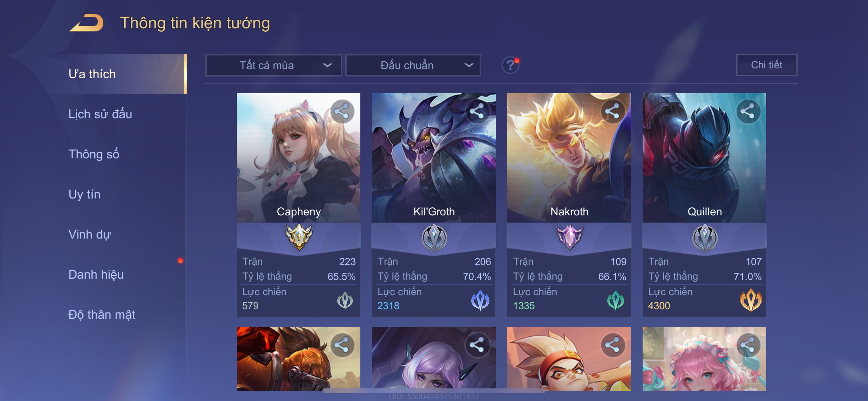Click the Chi tiết button

(766, 65)
